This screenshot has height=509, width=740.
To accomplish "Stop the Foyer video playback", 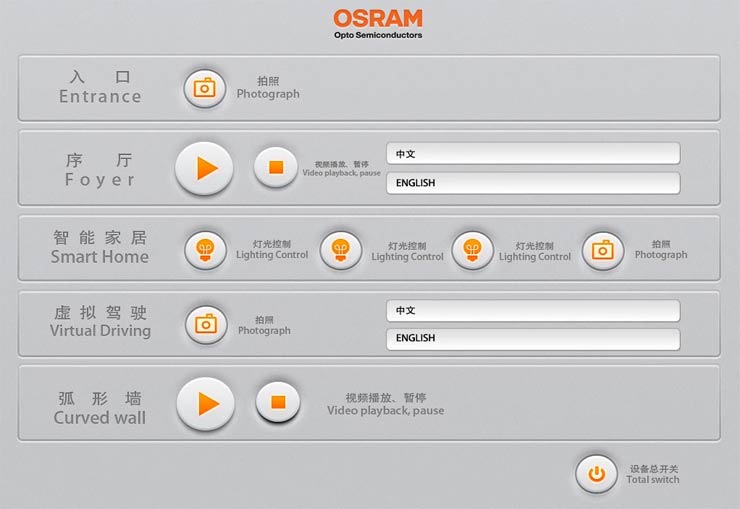I will 276,167.
